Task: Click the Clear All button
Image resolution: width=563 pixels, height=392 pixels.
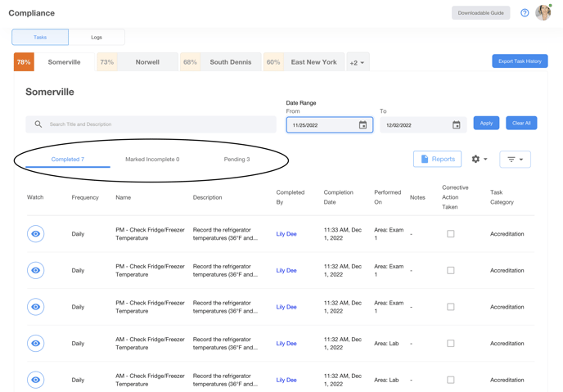Action: (521, 123)
